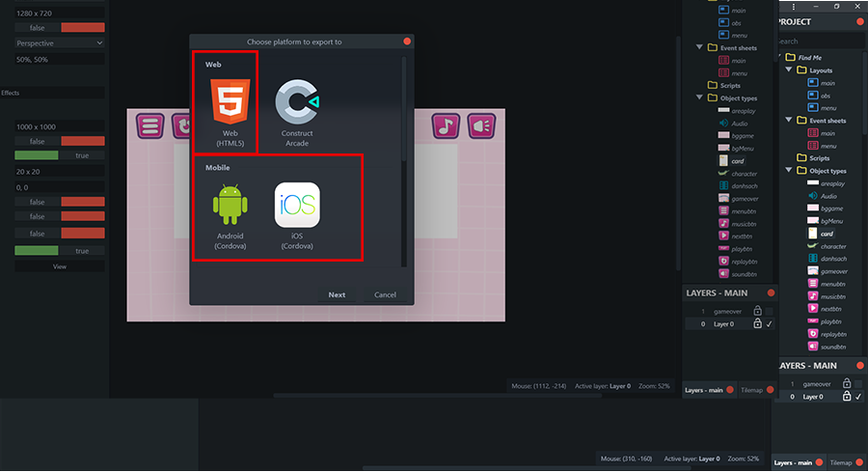Screen dimensions: 868x472
Task: Toggle the true switch above 20 x 20
Action: 59,155
